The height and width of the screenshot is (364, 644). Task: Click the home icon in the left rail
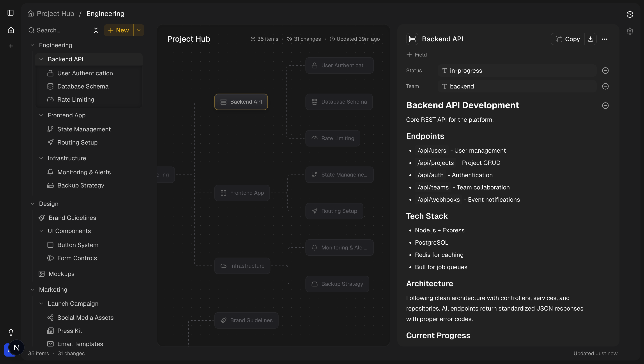[x=11, y=30]
